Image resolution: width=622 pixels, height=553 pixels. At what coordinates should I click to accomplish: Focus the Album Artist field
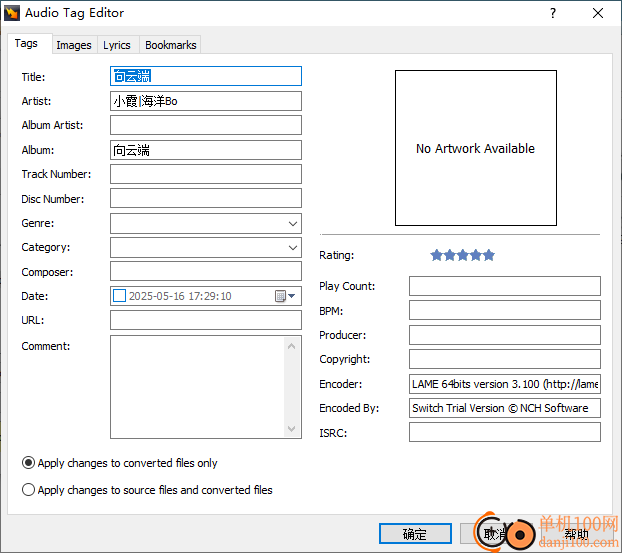206,125
